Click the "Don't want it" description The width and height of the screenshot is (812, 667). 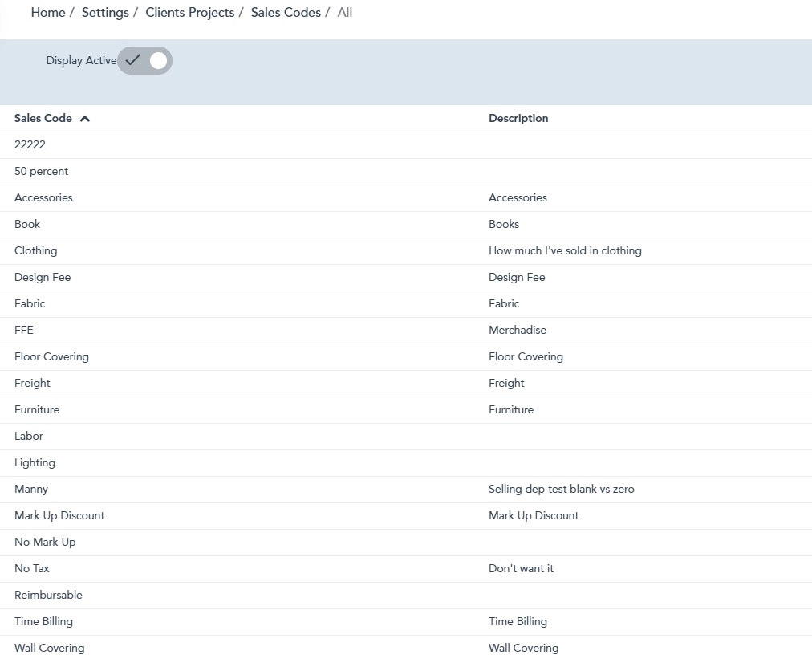[521, 568]
